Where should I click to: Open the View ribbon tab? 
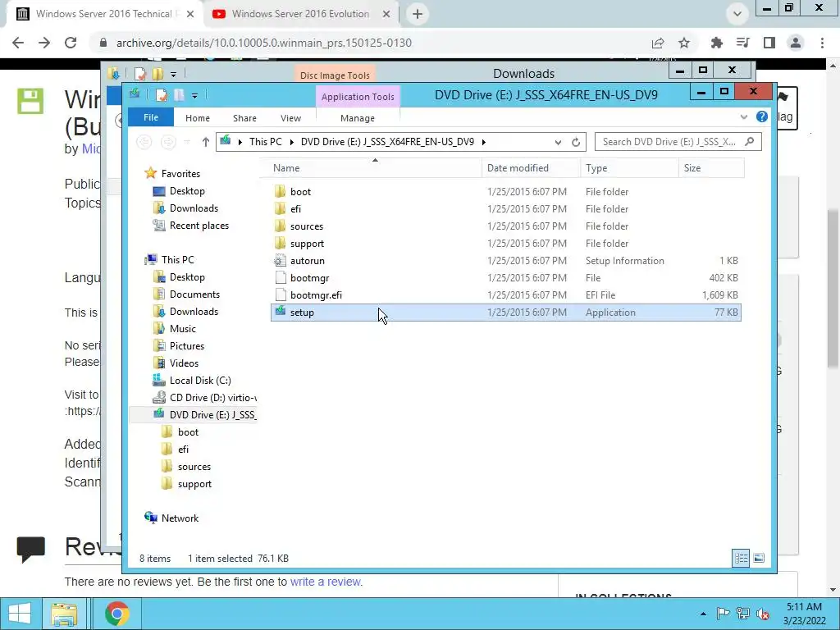291,118
